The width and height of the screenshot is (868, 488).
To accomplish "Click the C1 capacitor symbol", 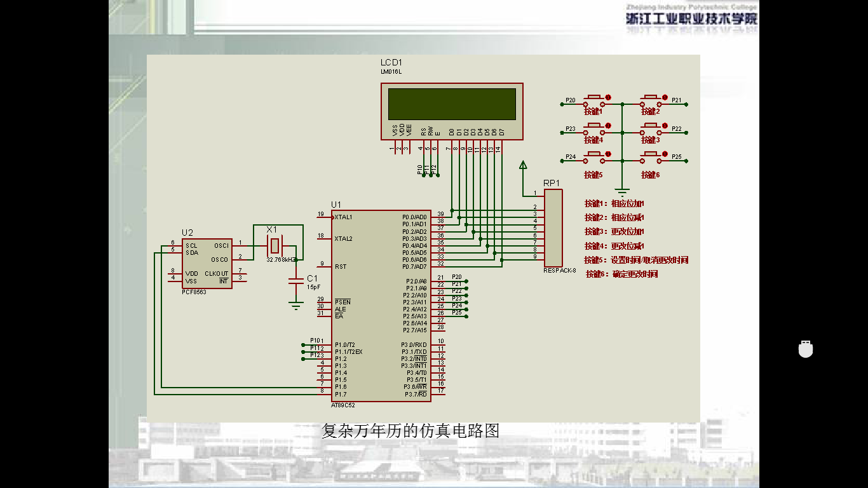I will [x=295, y=281].
